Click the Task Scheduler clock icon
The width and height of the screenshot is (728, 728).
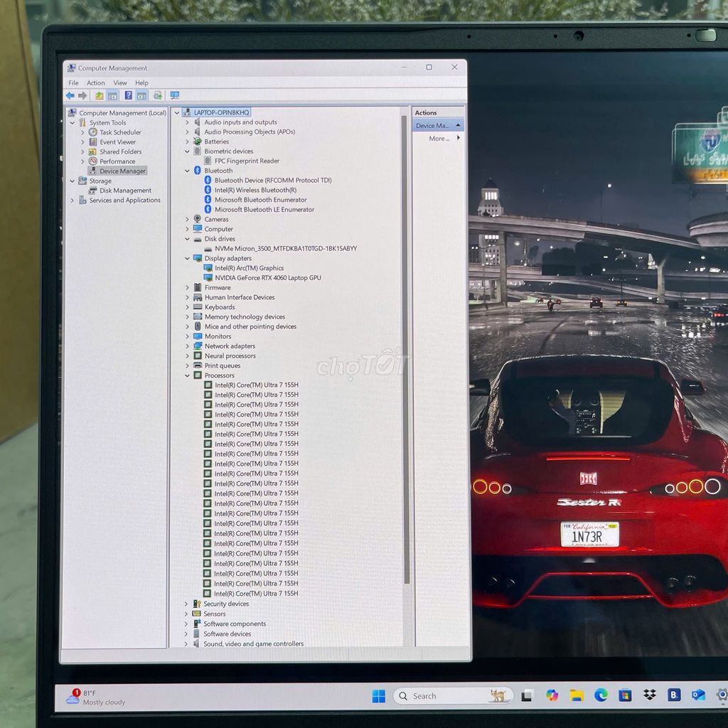click(93, 132)
